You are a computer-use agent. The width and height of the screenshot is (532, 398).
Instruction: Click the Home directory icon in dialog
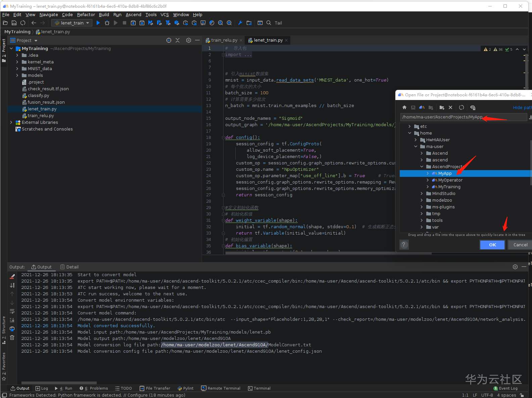(x=404, y=107)
